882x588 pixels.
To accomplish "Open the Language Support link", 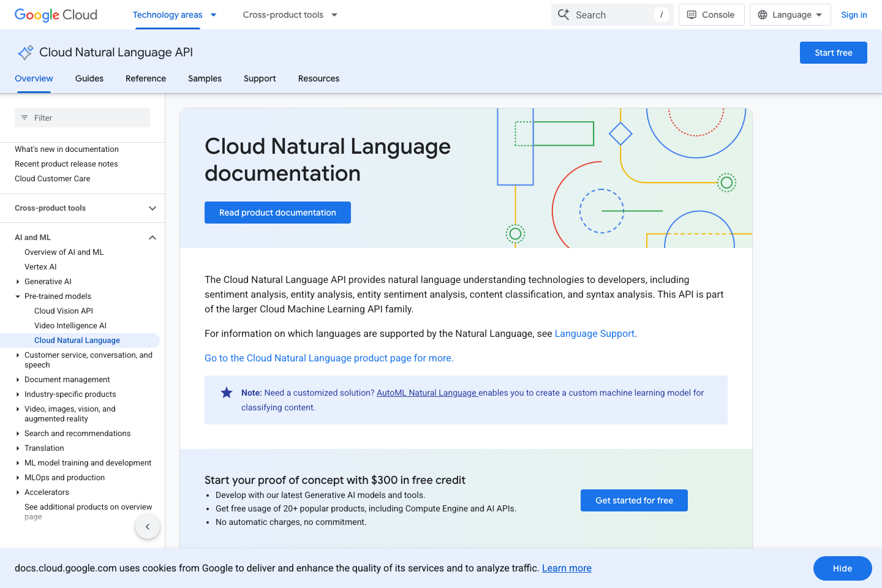I will click(x=594, y=333).
